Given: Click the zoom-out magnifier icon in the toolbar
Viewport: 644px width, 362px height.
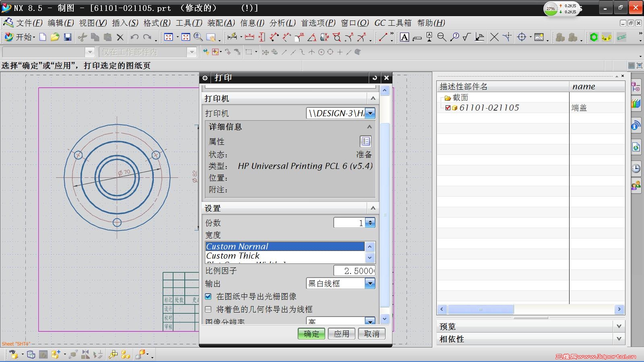Looking at the screenshot, I should tap(442, 37).
